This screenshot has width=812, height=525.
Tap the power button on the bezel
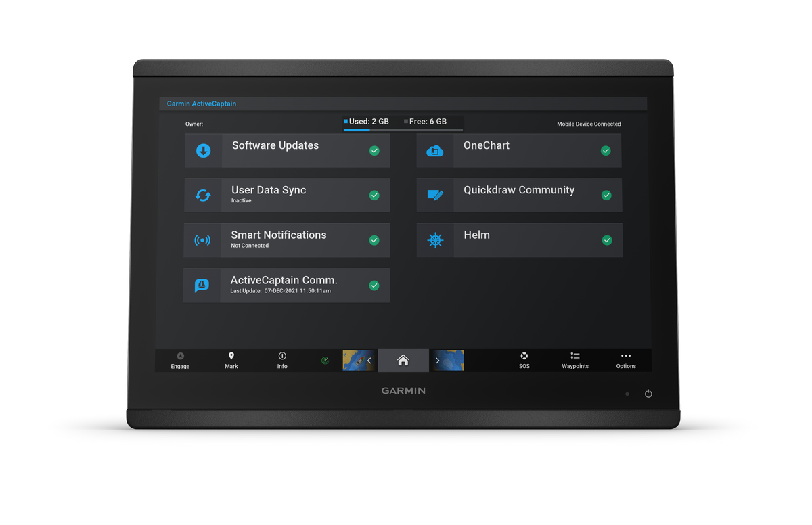click(x=648, y=394)
